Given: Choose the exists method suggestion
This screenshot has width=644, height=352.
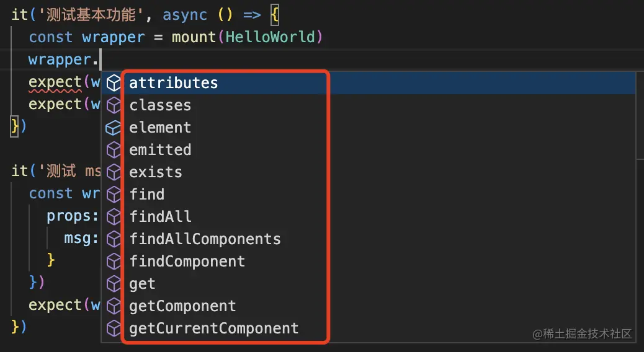Looking at the screenshot, I should coord(368,172).
